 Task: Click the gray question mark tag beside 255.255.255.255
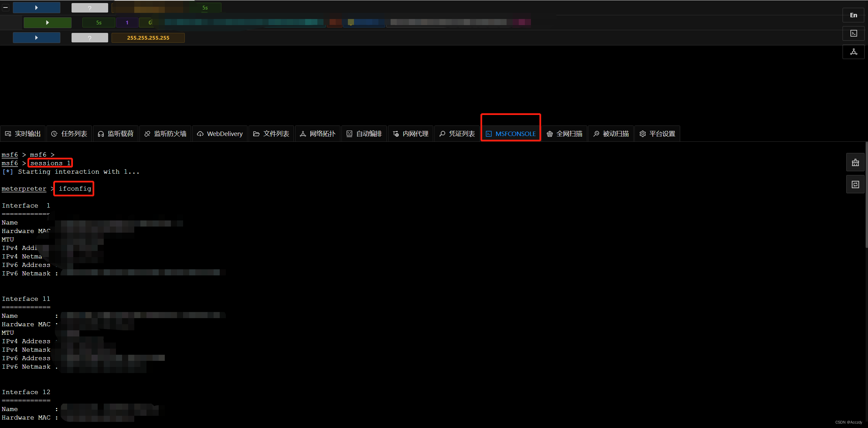coord(90,38)
